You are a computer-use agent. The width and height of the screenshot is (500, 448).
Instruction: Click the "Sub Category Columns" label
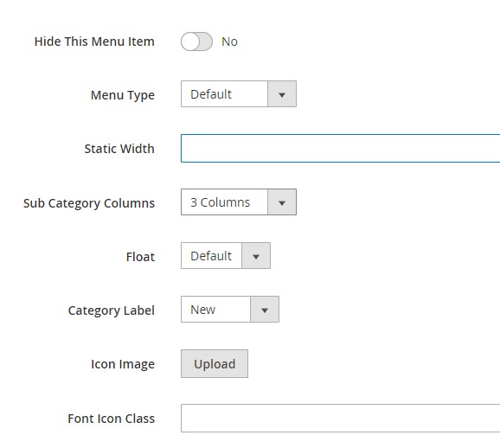click(x=89, y=203)
